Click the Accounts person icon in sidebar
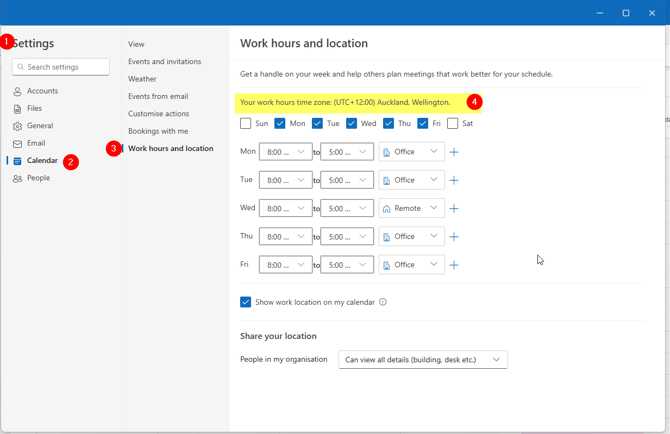This screenshot has width=670, height=434. (x=17, y=91)
